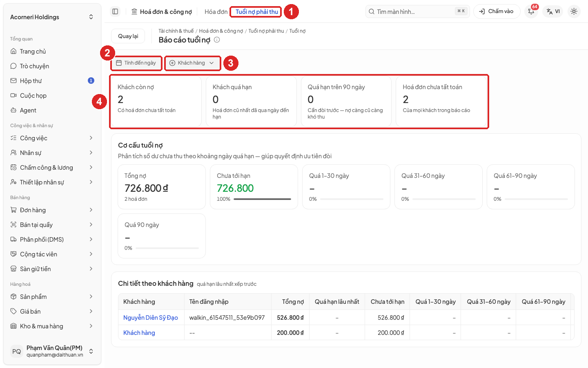
Task: Open Phạm Văn Quân user menu
Action: click(52, 351)
